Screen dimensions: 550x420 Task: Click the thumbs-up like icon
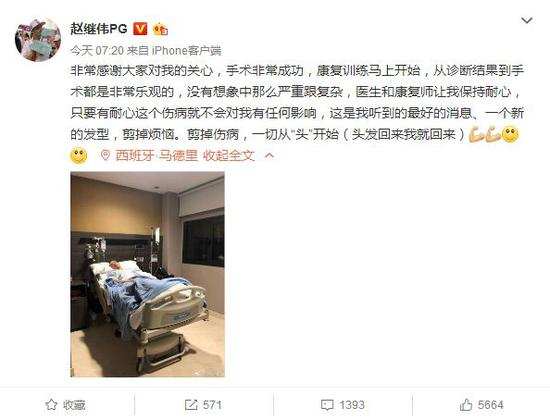coord(466,405)
